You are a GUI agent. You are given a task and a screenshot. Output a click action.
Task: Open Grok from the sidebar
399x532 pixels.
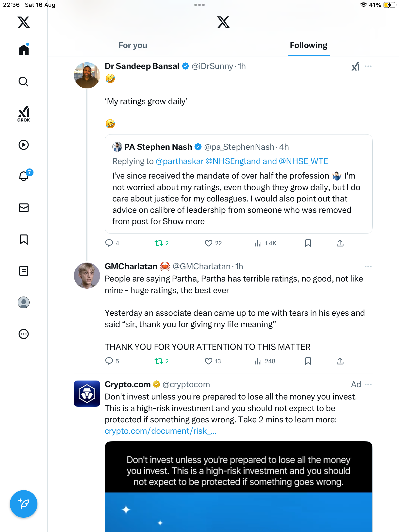point(24,114)
